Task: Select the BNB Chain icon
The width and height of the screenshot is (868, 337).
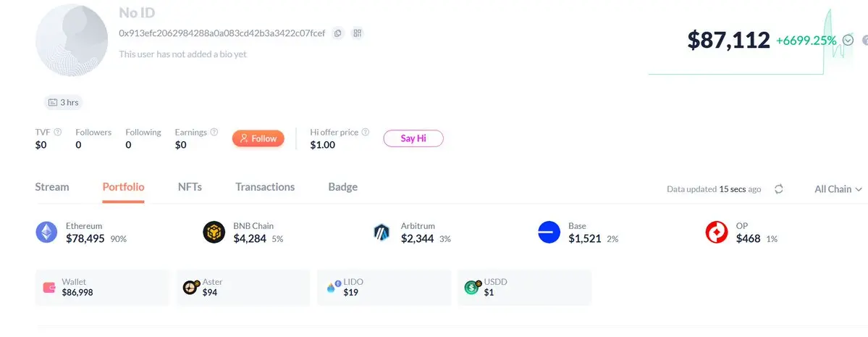Action: click(214, 232)
